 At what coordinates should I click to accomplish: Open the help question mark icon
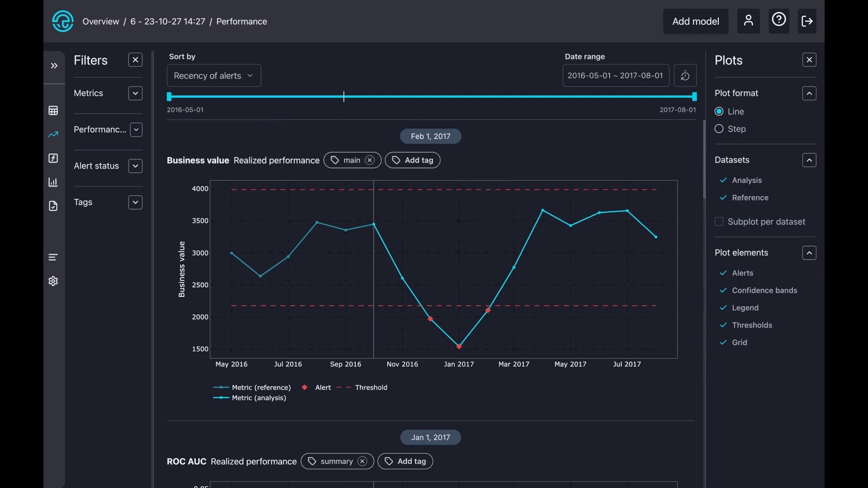click(778, 20)
